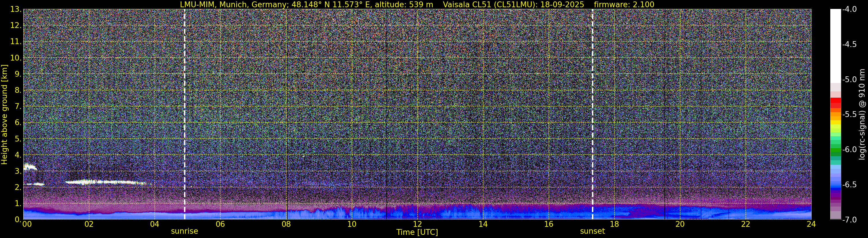Click the "Time [UTC]" axis label
Image resolution: width=868 pixels, height=238 pixels.
(x=417, y=232)
